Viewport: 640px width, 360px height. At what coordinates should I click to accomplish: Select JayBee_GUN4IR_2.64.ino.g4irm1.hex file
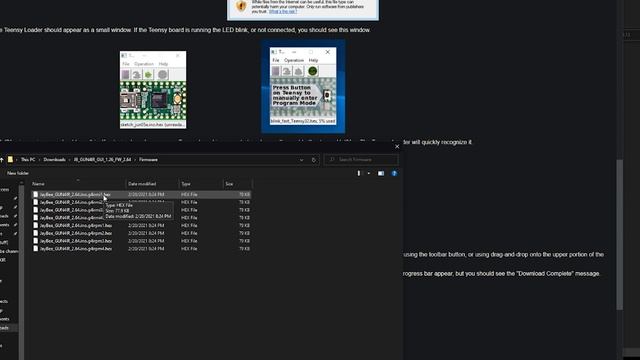[x=141, y=195]
